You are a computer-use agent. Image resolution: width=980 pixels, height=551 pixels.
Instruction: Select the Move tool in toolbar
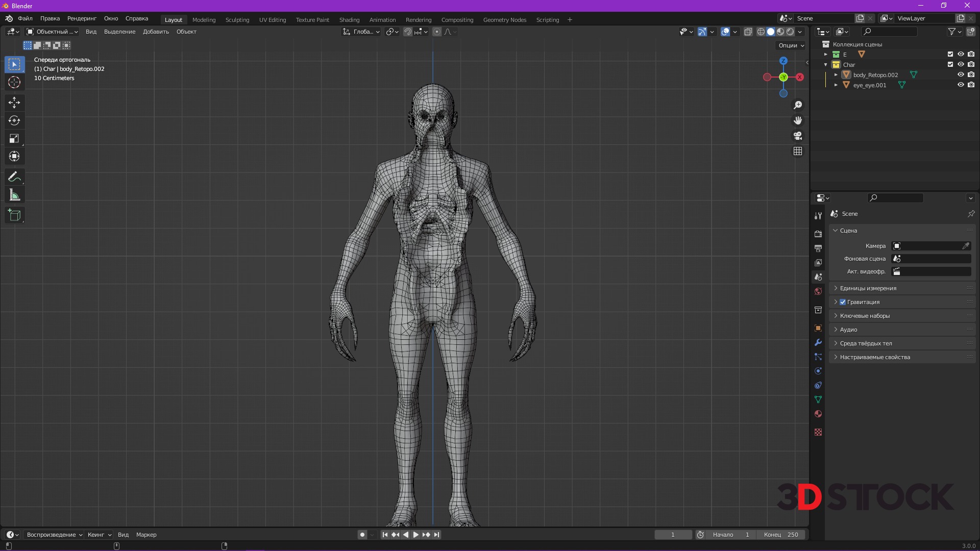pos(14,103)
